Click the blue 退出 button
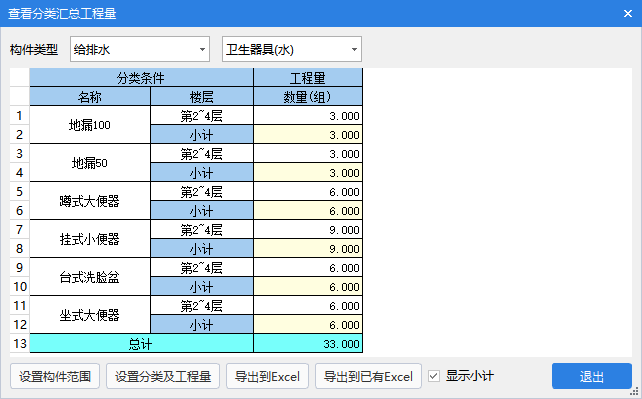 tap(592, 376)
